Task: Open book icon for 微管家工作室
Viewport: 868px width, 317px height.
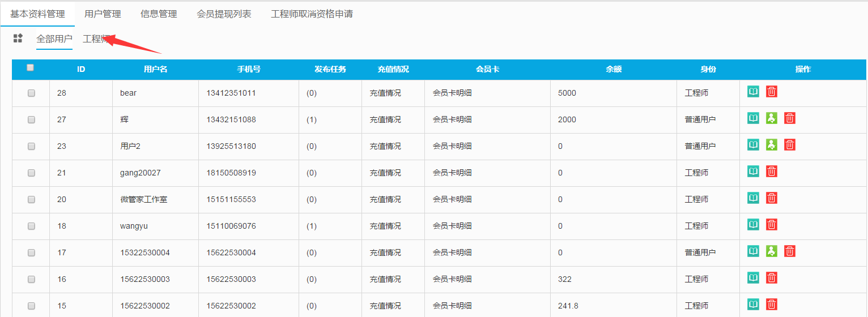Action: click(753, 198)
